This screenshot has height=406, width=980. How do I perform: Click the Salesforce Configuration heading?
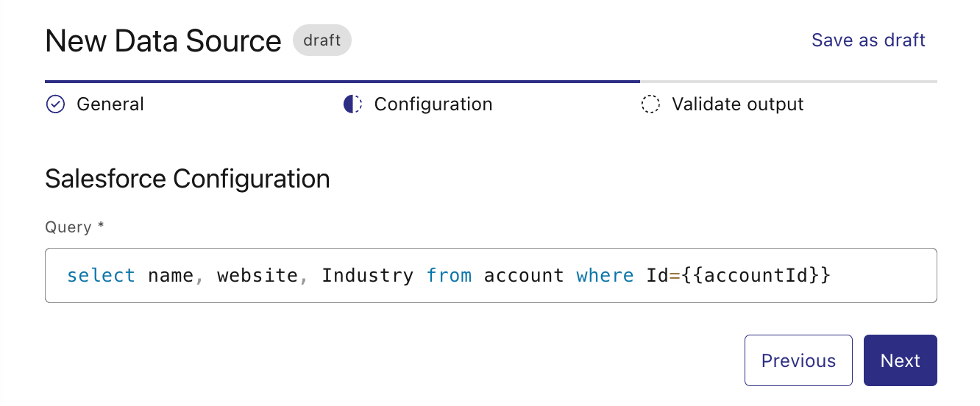(188, 179)
